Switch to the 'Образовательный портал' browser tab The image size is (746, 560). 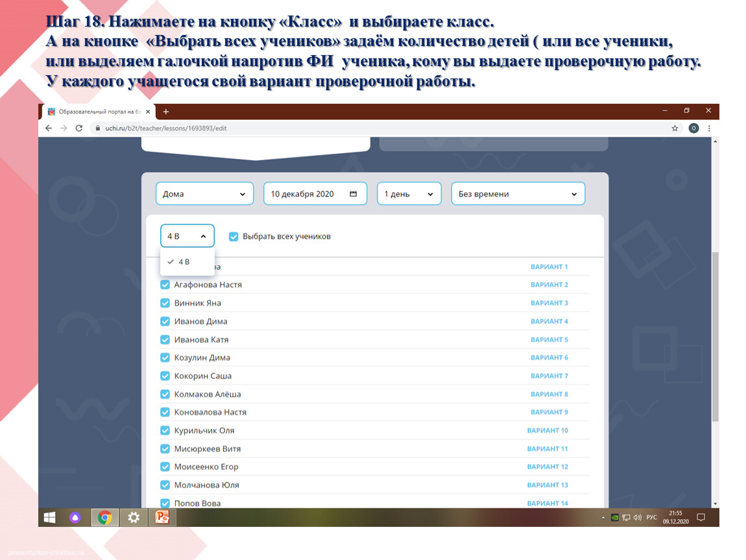97,111
